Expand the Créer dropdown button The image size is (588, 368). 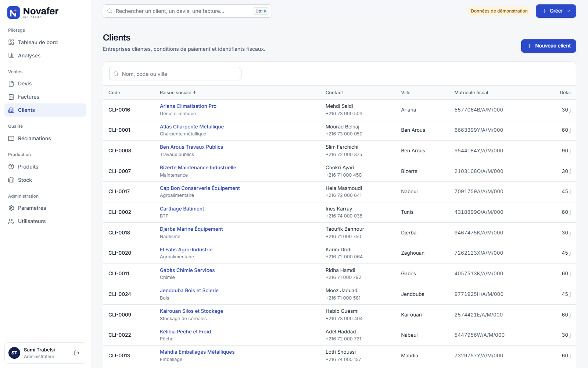556,11
